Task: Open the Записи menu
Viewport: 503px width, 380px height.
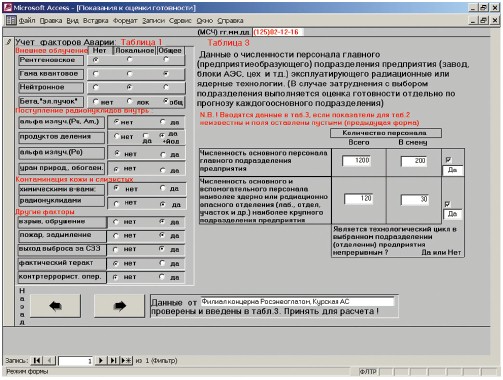Action: click(153, 21)
